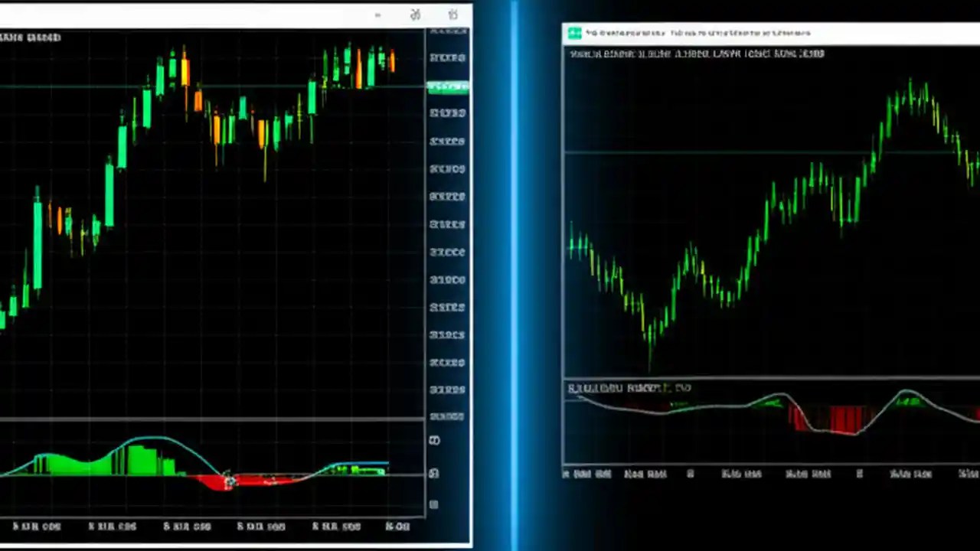Image resolution: width=980 pixels, height=551 pixels.
Task: Expand the oscillator pane divider on left chart
Action: point(214,419)
